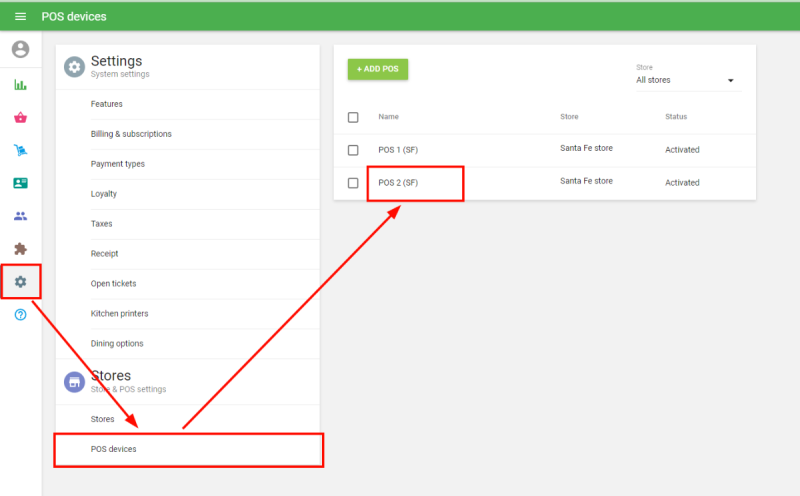800x496 pixels.
Task: Check the box for POS 2 (SF)
Action: point(353,183)
